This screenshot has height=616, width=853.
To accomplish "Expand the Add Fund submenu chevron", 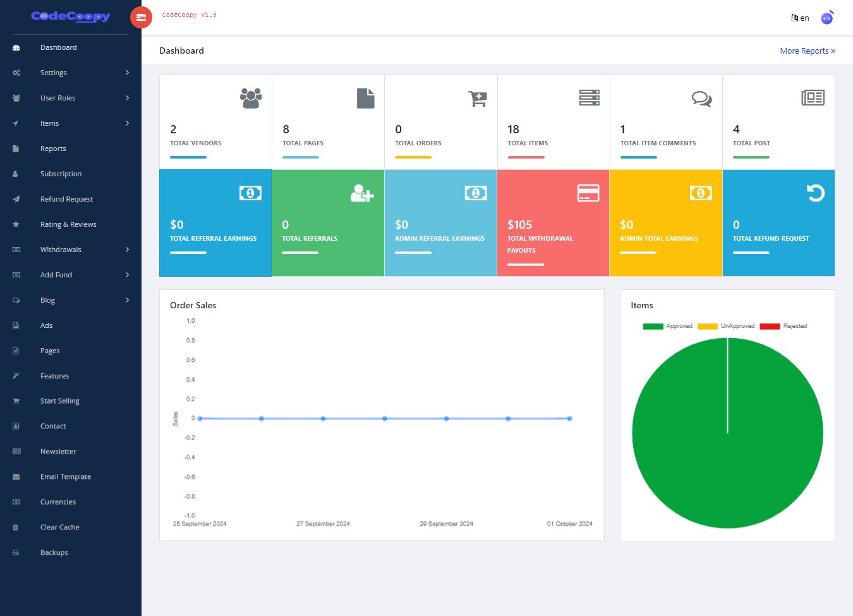I will (128, 275).
